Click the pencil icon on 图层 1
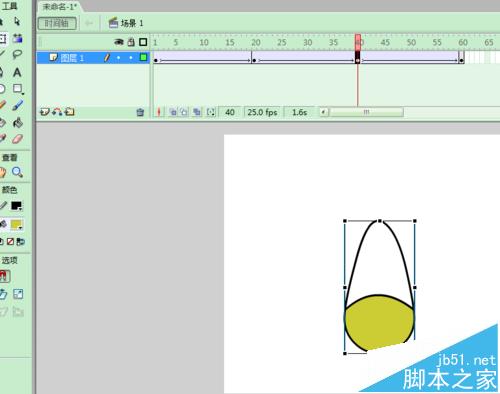Image resolution: width=500 pixels, height=394 pixels. [x=106, y=58]
